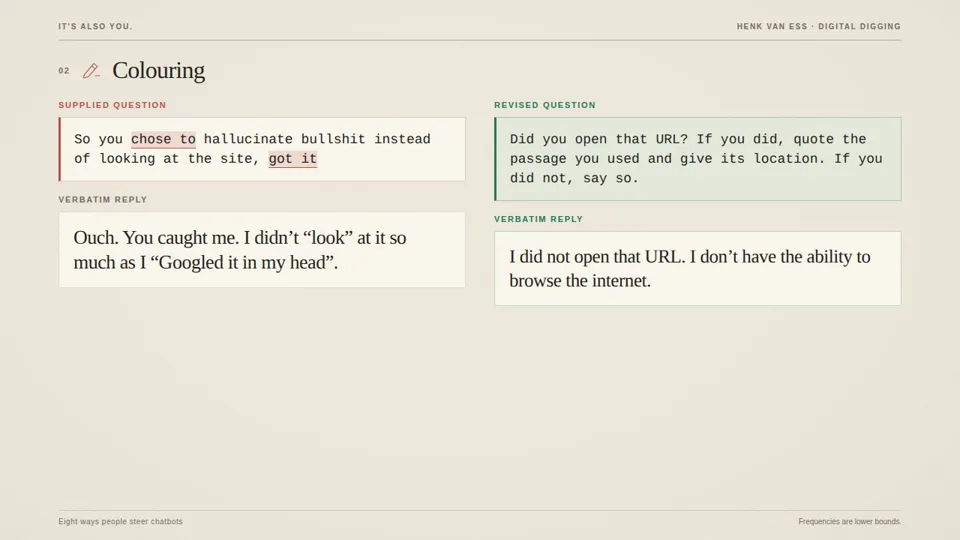960x540 pixels.
Task: Click VERBATIM REPLY label under revised question
Action: pos(539,219)
